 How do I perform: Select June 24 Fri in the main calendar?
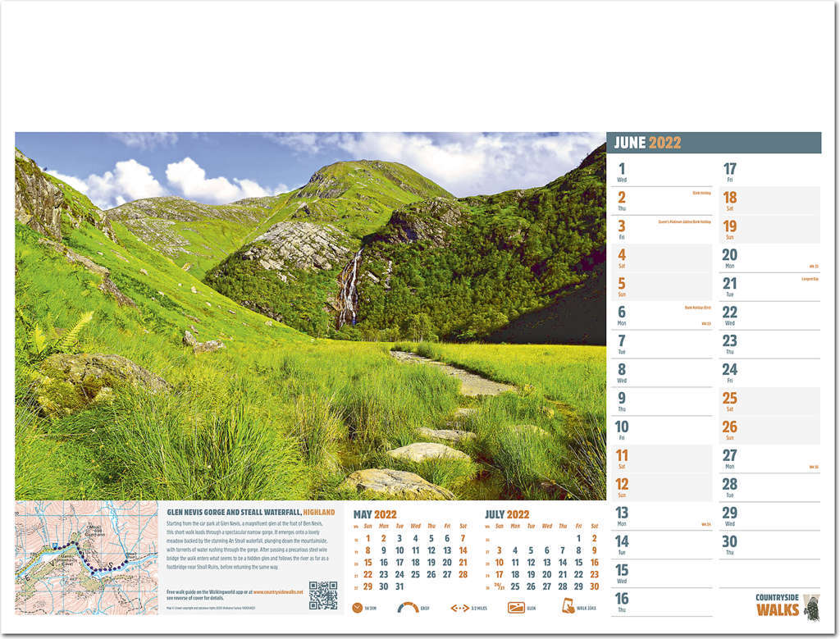pos(769,372)
